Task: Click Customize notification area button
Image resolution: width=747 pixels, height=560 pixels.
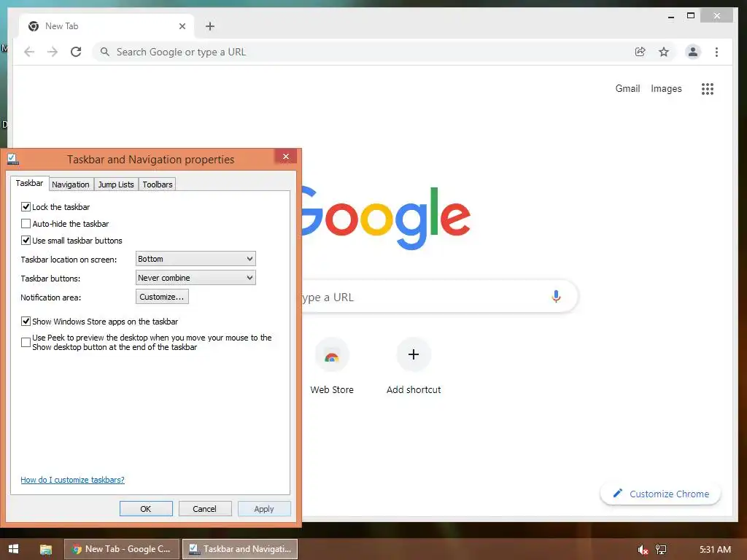Action: tap(162, 297)
